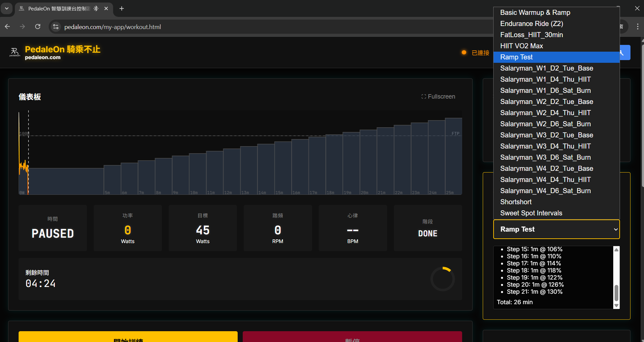The height and width of the screenshot is (342, 644).
Task: Click the browser back arrow
Action: pyautogui.click(x=7, y=27)
